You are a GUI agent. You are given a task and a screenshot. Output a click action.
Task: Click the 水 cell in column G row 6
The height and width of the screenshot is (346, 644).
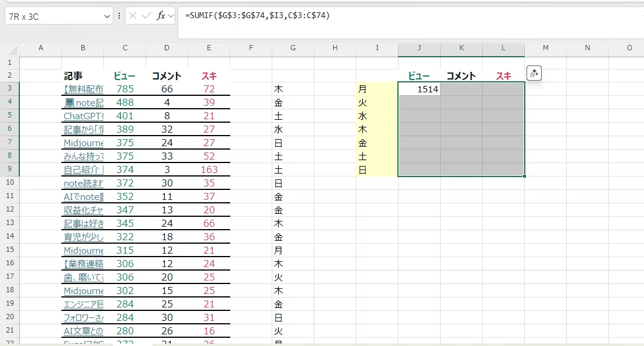click(x=293, y=129)
